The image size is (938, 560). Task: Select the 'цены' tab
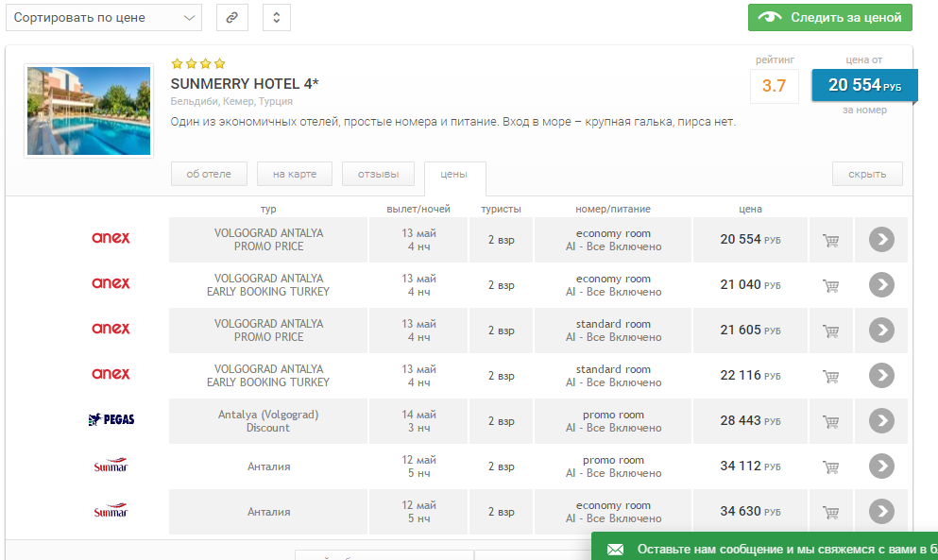pyautogui.click(x=454, y=175)
